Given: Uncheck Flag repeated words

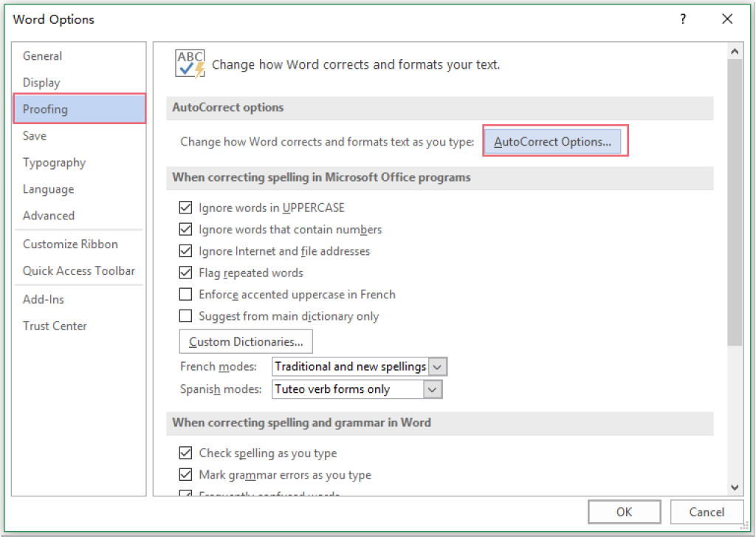Looking at the screenshot, I should click(x=185, y=272).
